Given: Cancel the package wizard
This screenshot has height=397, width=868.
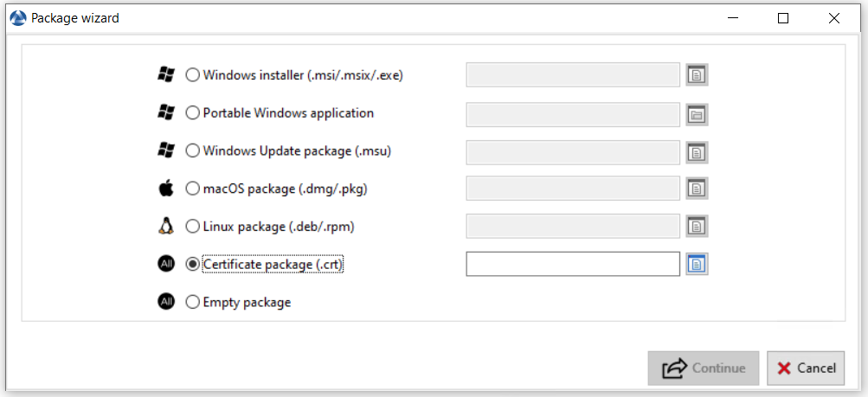Looking at the screenshot, I should point(806,368).
